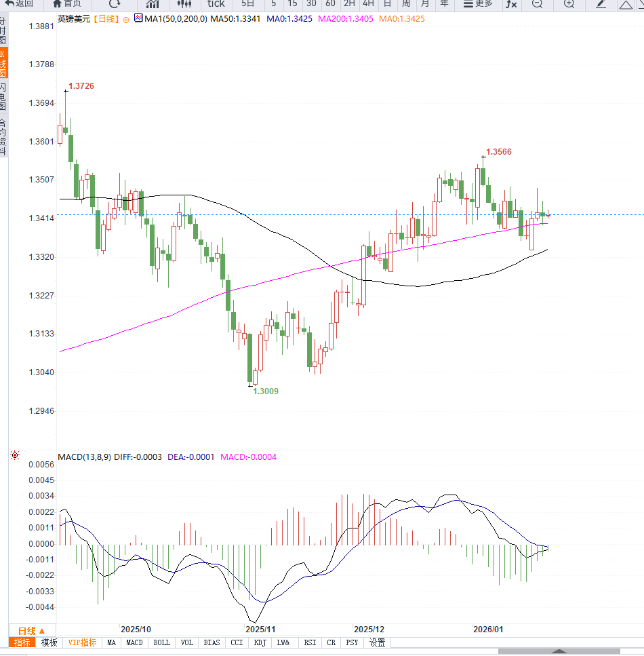Open the 更多 more menu
The height and width of the screenshot is (656, 644).
(x=479, y=4)
